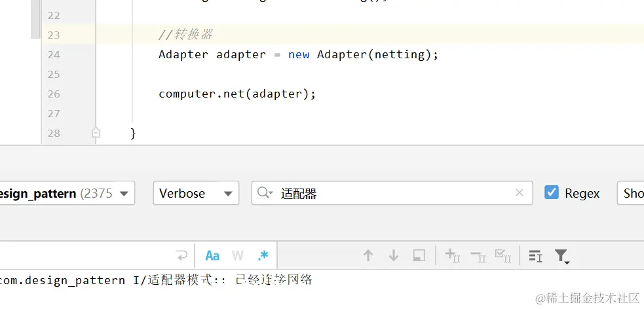The height and width of the screenshot is (309, 644).
Task: Go to next occurrence down arrow
Action: point(394,256)
